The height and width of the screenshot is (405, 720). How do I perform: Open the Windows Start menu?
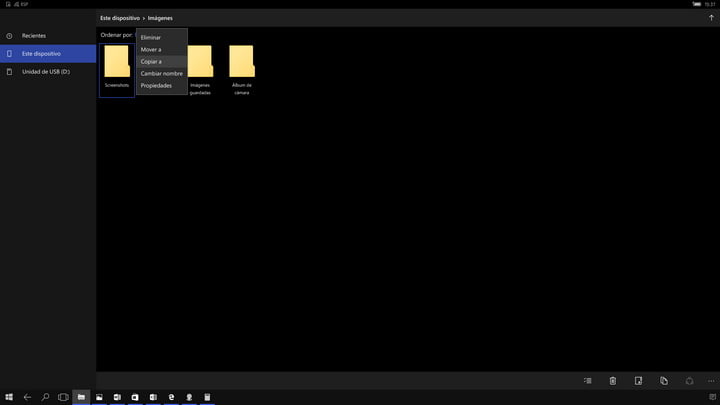(x=9, y=397)
